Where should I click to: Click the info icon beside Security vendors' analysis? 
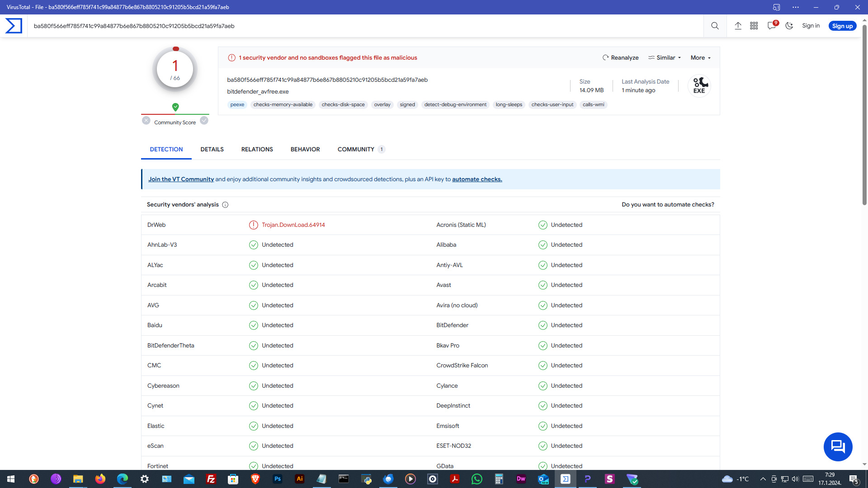[x=225, y=205]
